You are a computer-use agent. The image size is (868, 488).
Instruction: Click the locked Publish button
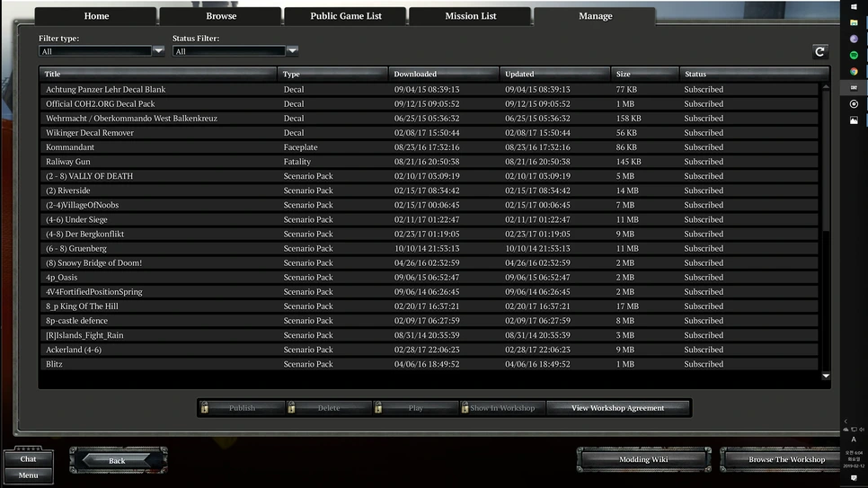242,408
